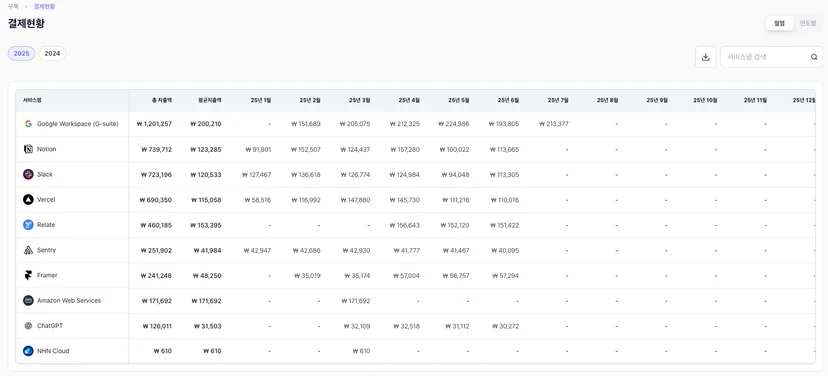Image resolution: width=828 pixels, height=376 pixels.
Task: Open the Slack service name
Action: tap(45, 174)
